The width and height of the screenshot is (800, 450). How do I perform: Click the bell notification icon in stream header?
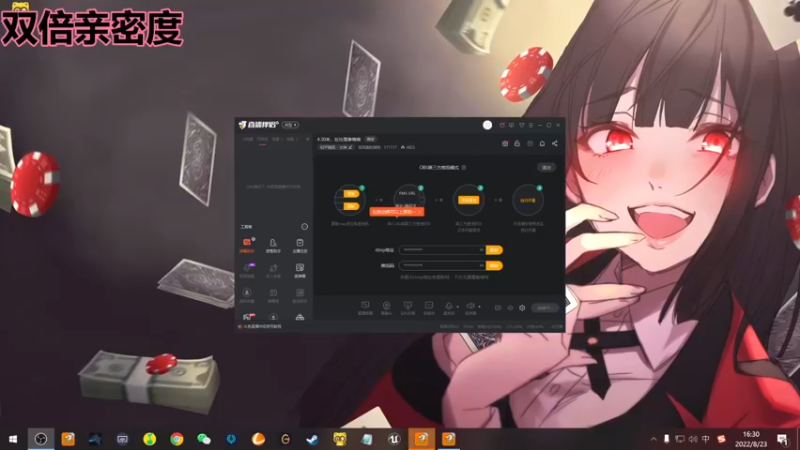(542, 143)
